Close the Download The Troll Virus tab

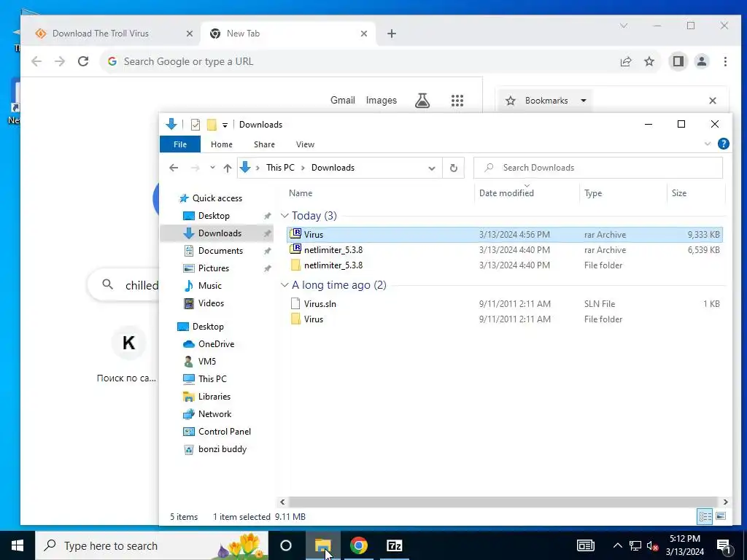click(189, 34)
